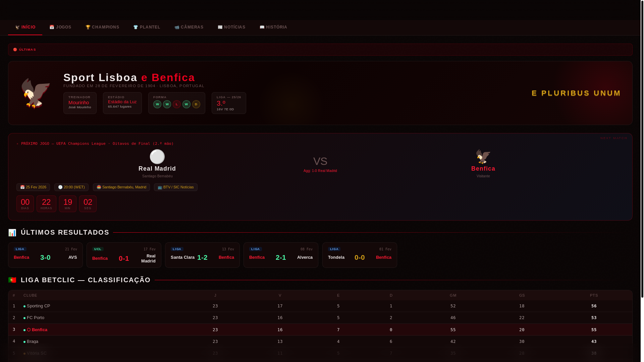Click the Agg: 1-0 Real Madrid text
The width and height of the screenshot is (644, 362).
point(320,171)
